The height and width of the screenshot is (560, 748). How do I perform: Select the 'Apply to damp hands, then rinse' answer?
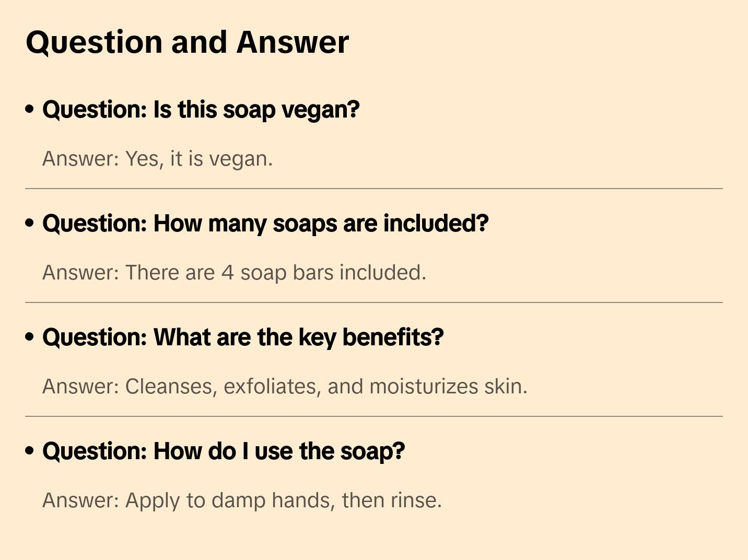click(x=242, y=500)
